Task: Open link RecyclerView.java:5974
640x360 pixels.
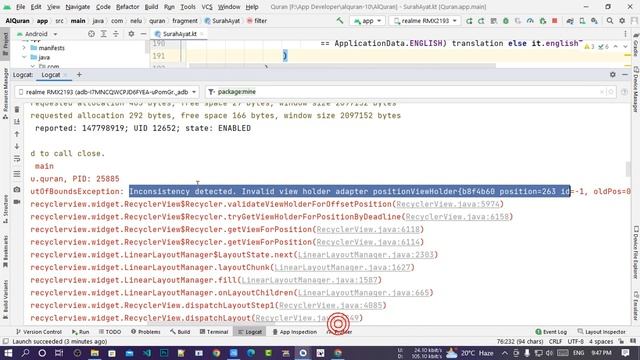Action: [x=448, y=204]
